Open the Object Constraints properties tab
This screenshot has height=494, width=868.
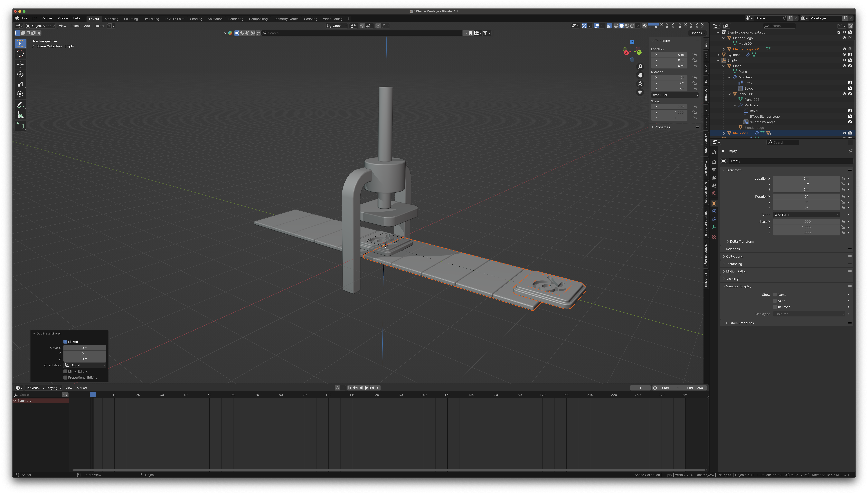coord(714,219)
